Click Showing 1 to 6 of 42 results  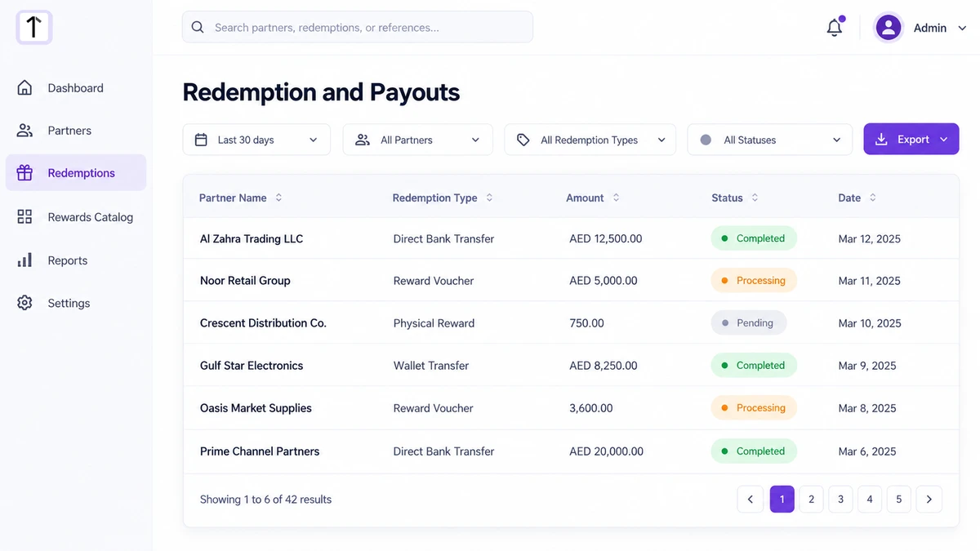pos(265,500)
